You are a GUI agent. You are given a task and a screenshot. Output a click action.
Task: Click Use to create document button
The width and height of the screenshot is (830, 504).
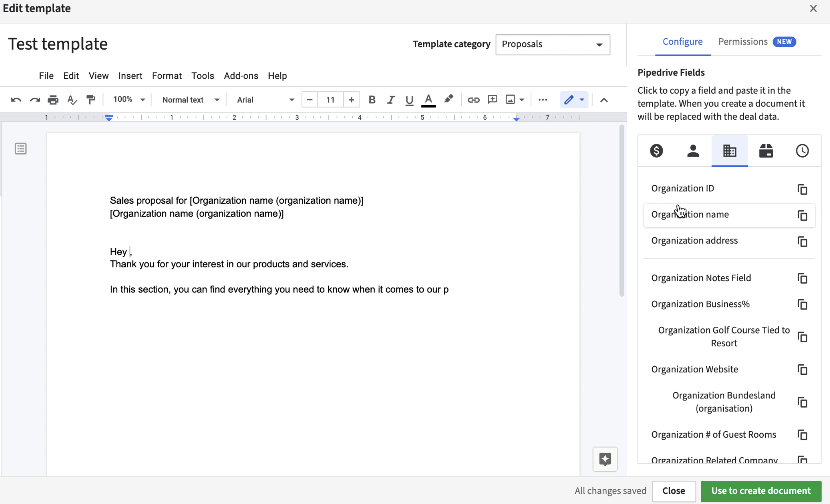(761, 491)
